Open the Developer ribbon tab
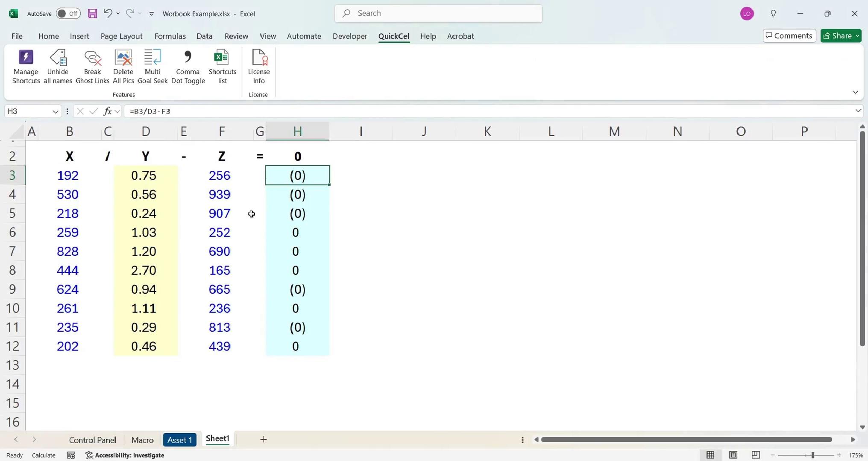Screen dimensions: 868x461 tap(349, 36)
